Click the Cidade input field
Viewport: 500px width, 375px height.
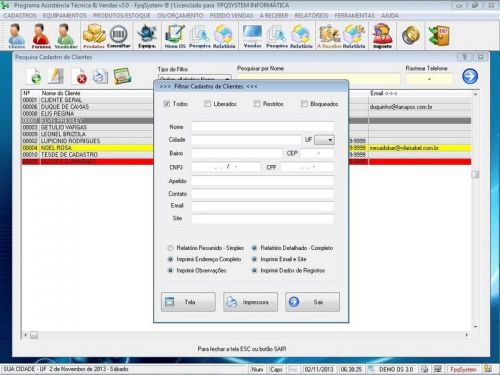pos(246,140)
